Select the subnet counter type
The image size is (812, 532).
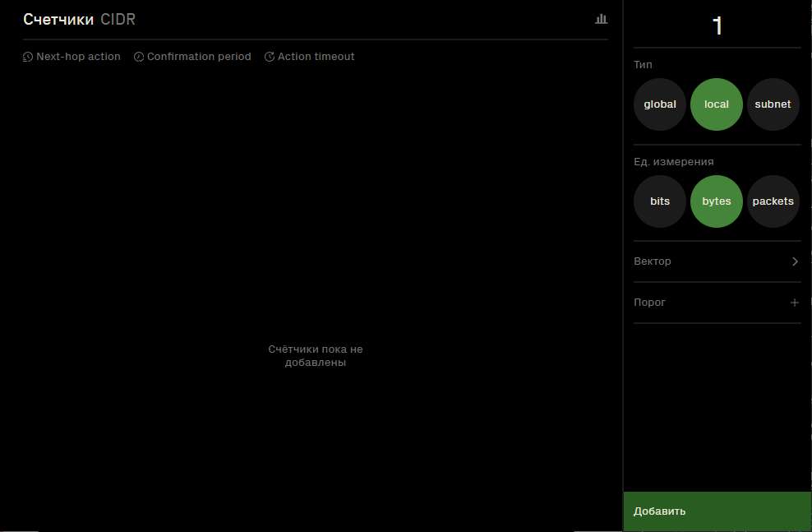[x=773, y=104]
